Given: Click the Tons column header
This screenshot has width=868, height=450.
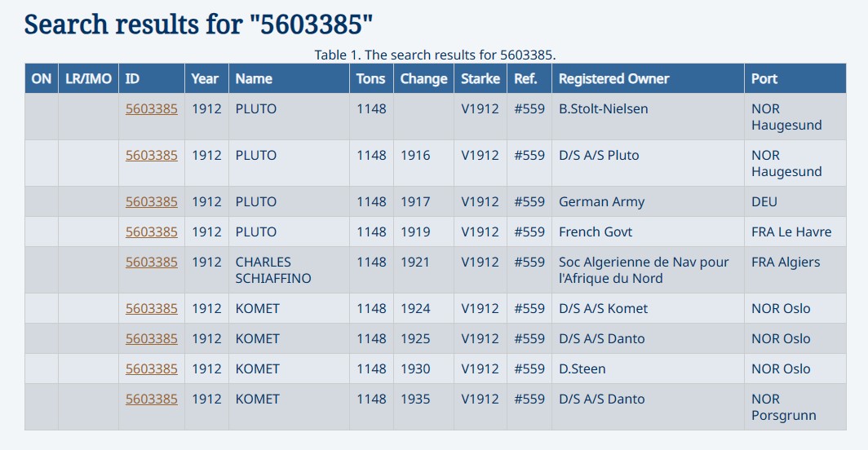Looking at the screenshot, I should click(371, 79).
